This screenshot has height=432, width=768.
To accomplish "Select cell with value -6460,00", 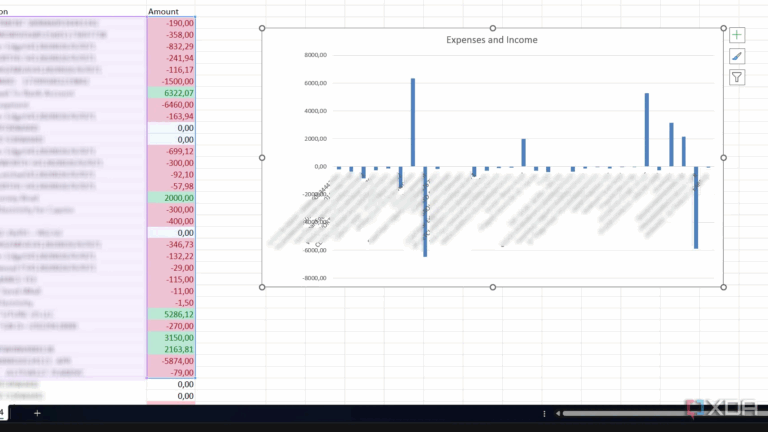I will pyautogui.click(x=171, y=105).
